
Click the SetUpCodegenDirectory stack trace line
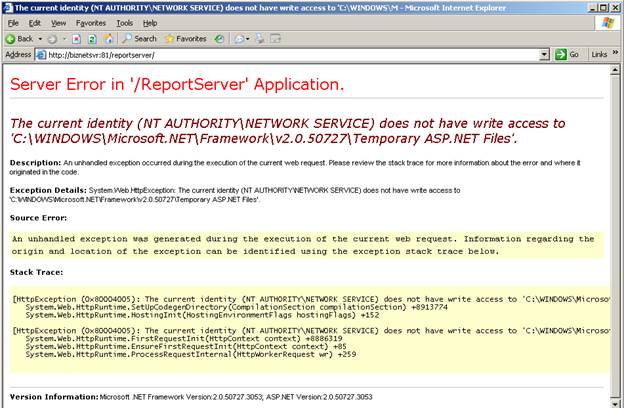tap(236, 307)
